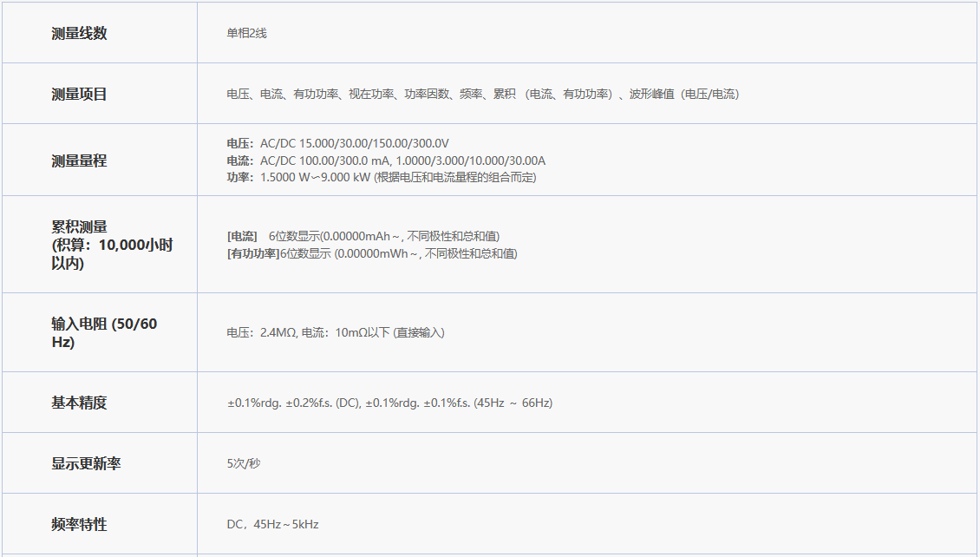
Task: Click the 显示更新率 row label
Action: pyautogui.click(x=86, y=463)
